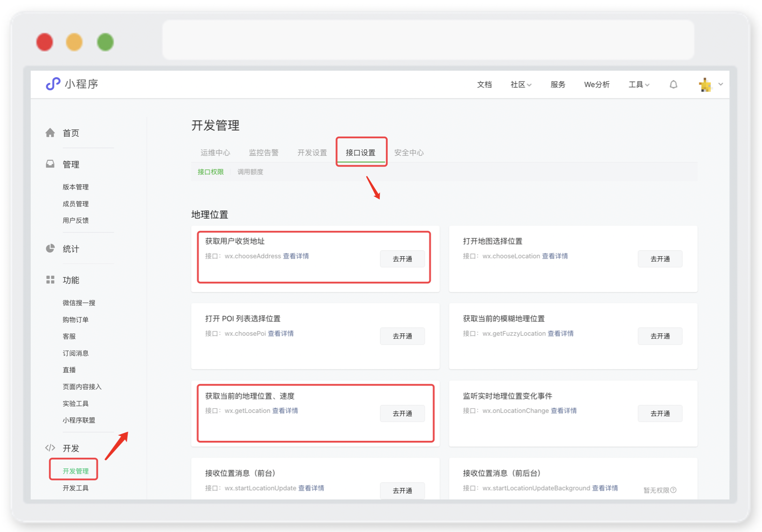Open 微信搜一搜 in sidebar
The image size is (762, 532).
(x=79, y=303)
